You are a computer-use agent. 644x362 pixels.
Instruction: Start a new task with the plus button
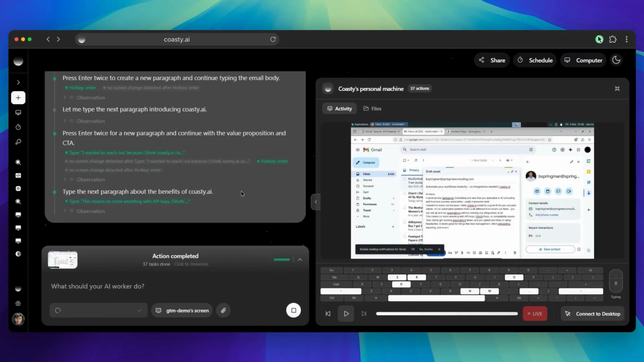point(18,98)
